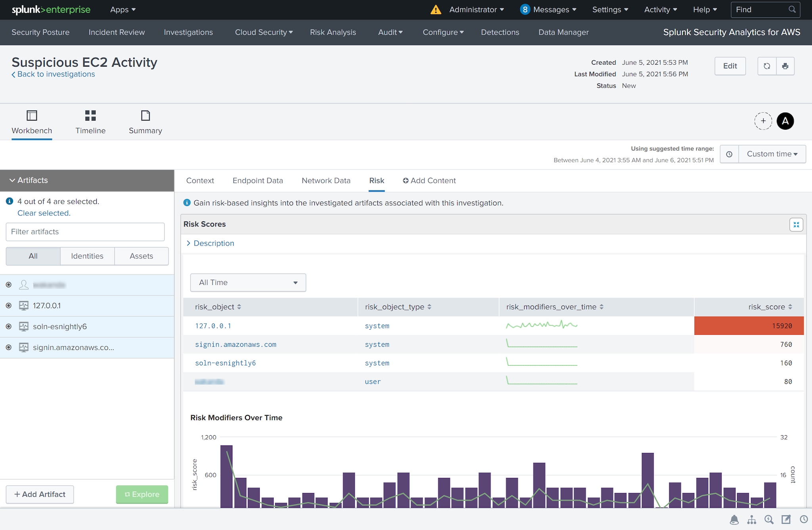Open the Custom time range dropdown
The image size is (812, 530).
coord(772,154)
